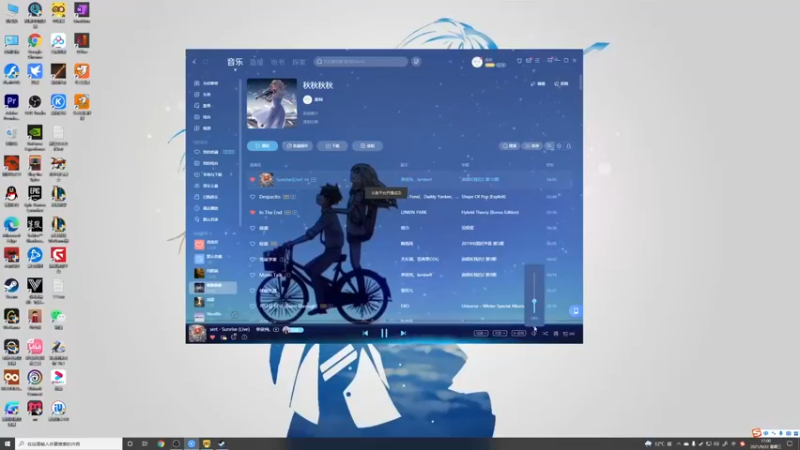Click the share icon under the now-playing title
This screenshot has width=800, height=450.
click(x=234, y=337)
